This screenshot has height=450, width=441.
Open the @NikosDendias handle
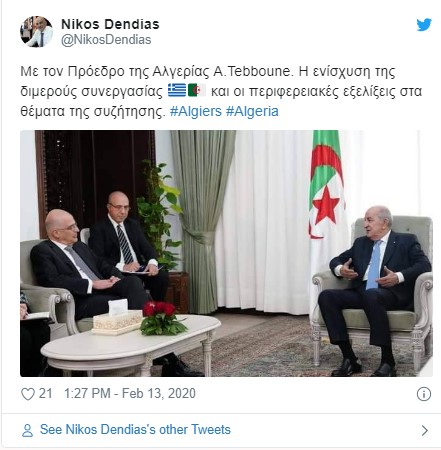click(x=106, y=40)
